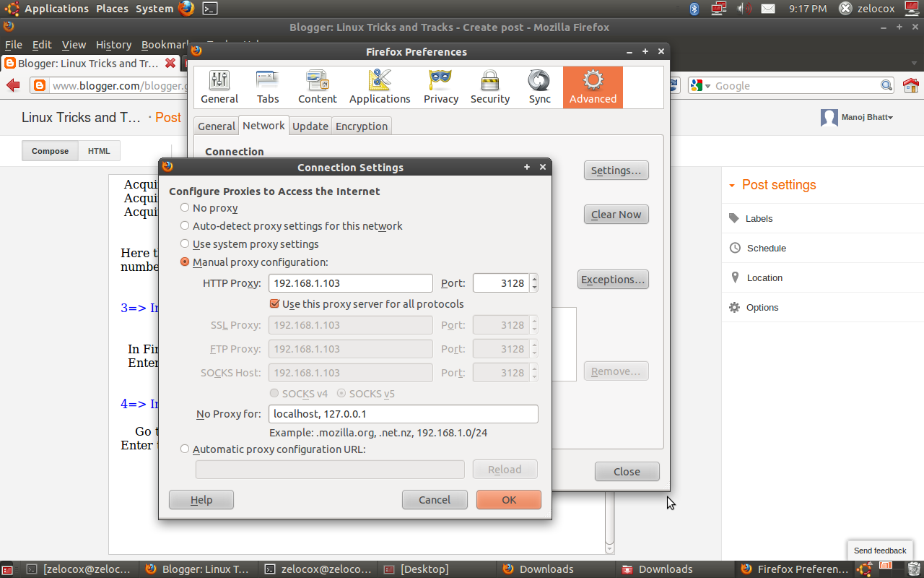Click the Clear Now button
Image resolution: width=924 pixels, height=578 pixels.
(616, 215)
